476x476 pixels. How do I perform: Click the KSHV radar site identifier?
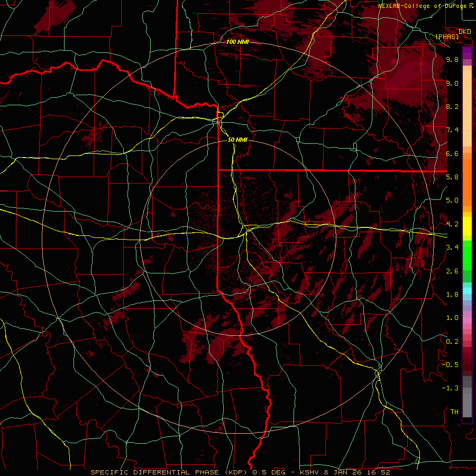(x=308, y=472)
